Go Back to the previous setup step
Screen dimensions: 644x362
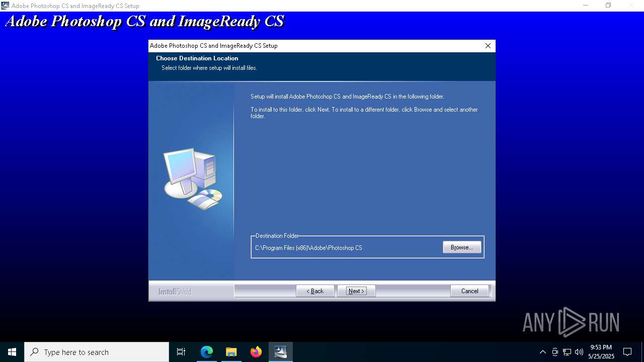[315, 291]
